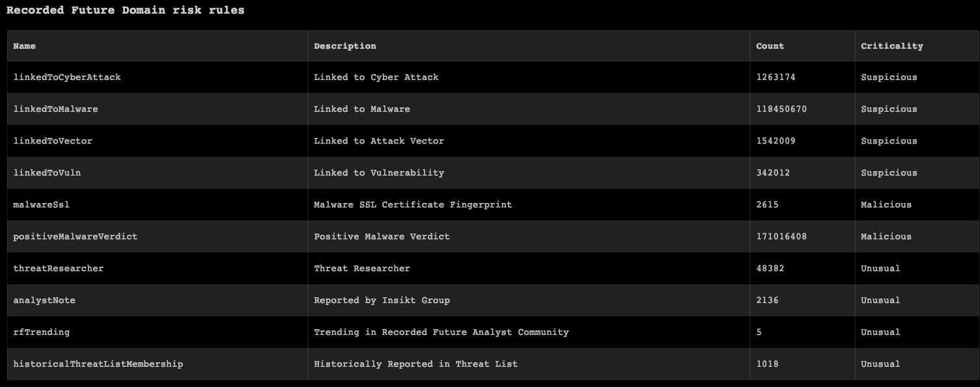Select the threatResearcher rule name

(59, 269)
